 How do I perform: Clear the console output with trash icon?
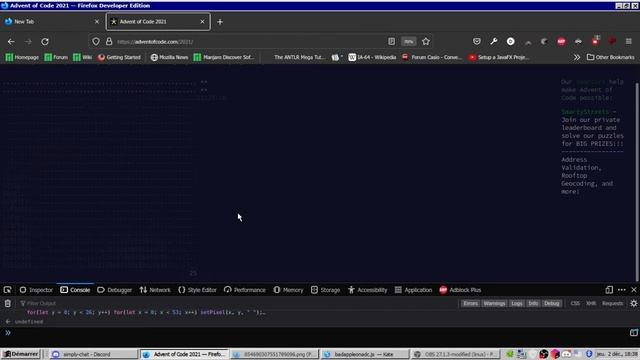coord(8,303)
